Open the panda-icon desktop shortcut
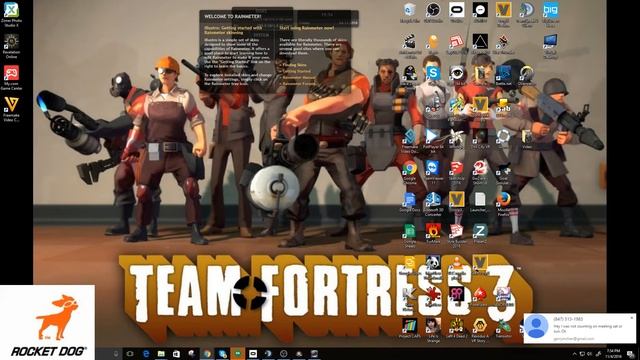Viewport: 640px width, 360px height. [433, 268]
